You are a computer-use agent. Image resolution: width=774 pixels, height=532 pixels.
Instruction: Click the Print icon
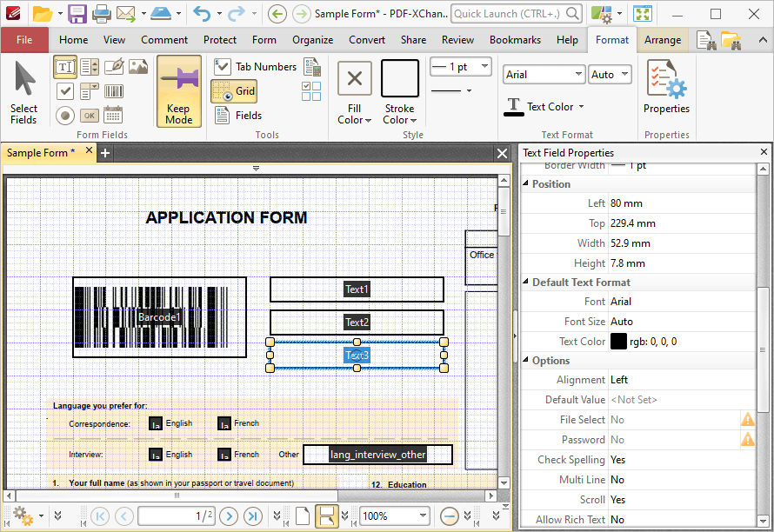point(102,14)
